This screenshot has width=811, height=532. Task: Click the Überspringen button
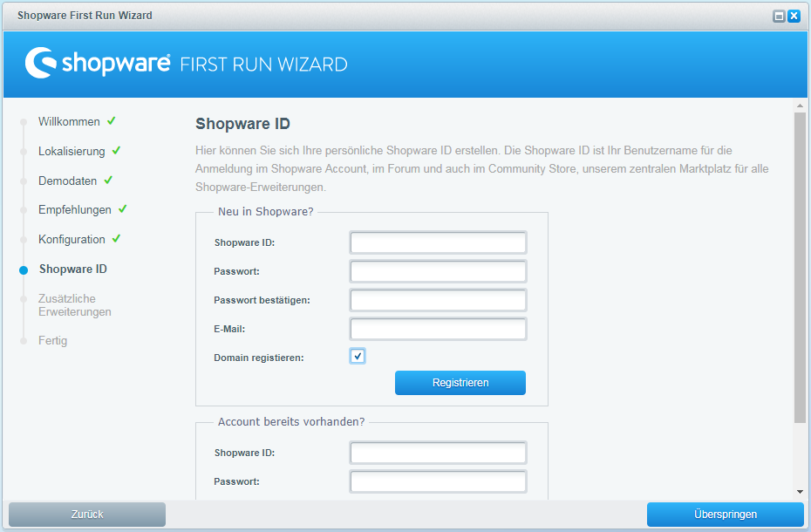[x=726, y=515]
